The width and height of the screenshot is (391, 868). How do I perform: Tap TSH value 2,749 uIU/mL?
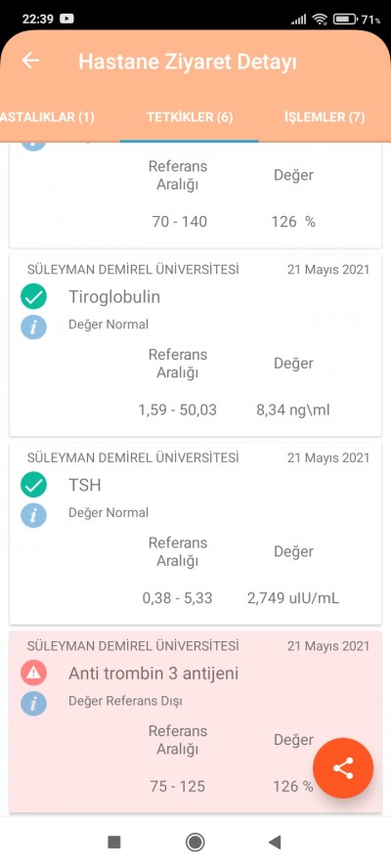pyautogui.click(x=293, y=598)
